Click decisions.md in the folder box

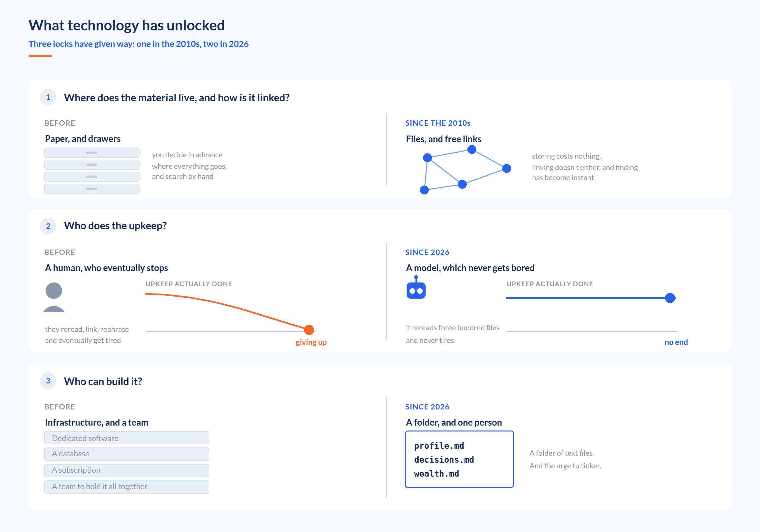tap(444, 460)
